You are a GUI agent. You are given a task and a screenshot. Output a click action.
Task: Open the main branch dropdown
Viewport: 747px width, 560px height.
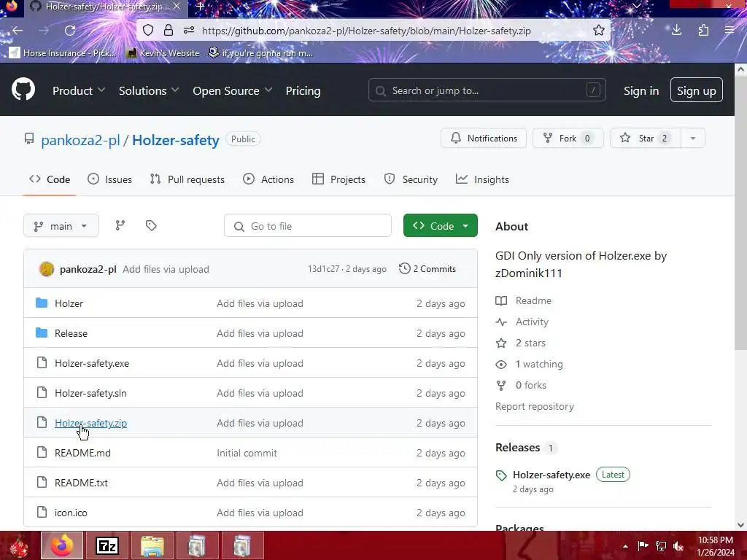[61, 226]
